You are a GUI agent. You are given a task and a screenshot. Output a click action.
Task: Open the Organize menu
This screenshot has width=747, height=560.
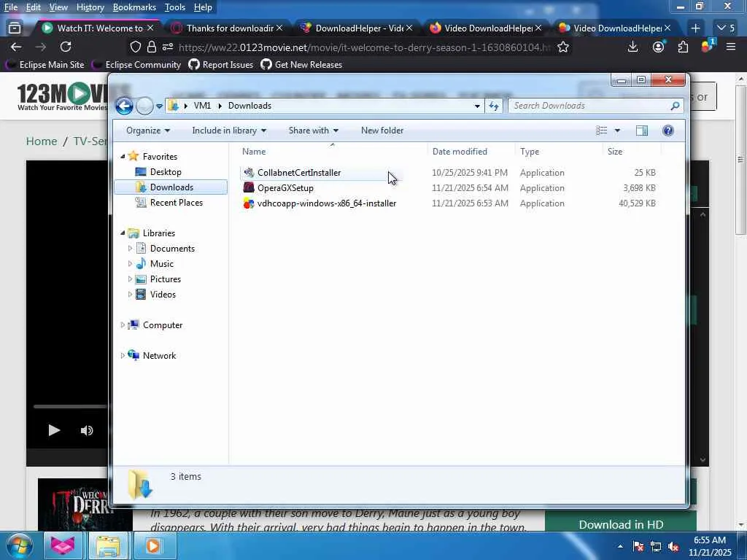click(147, 131)
